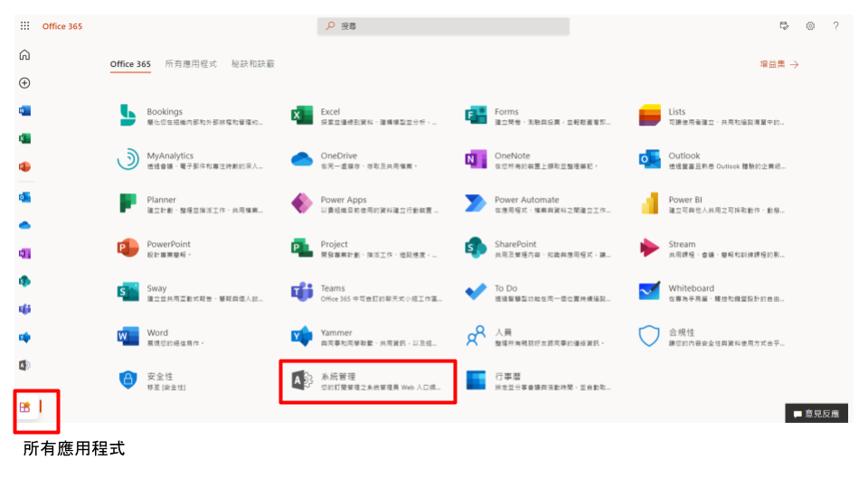Go to Home in the sidebar
Viewport: 868px width, 488px height.
point(25,55)
